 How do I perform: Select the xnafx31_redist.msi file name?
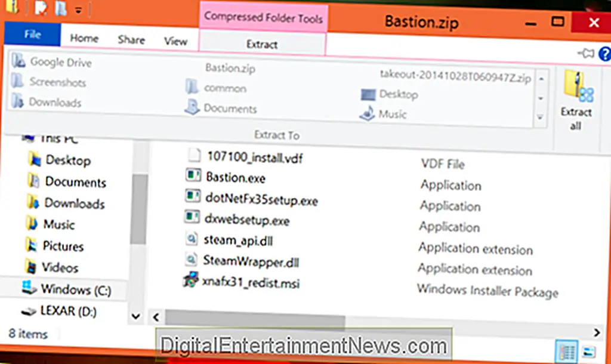(251, 283)
